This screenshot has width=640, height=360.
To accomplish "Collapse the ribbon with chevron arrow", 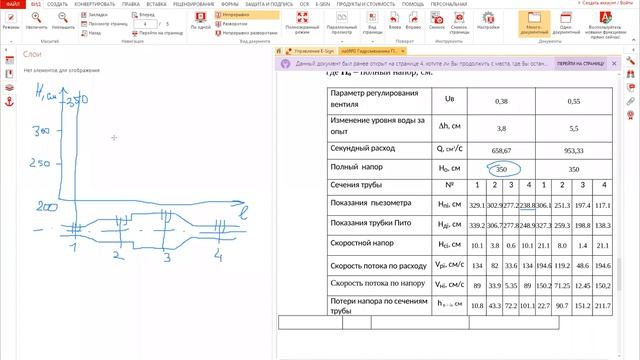I will 634,40.
